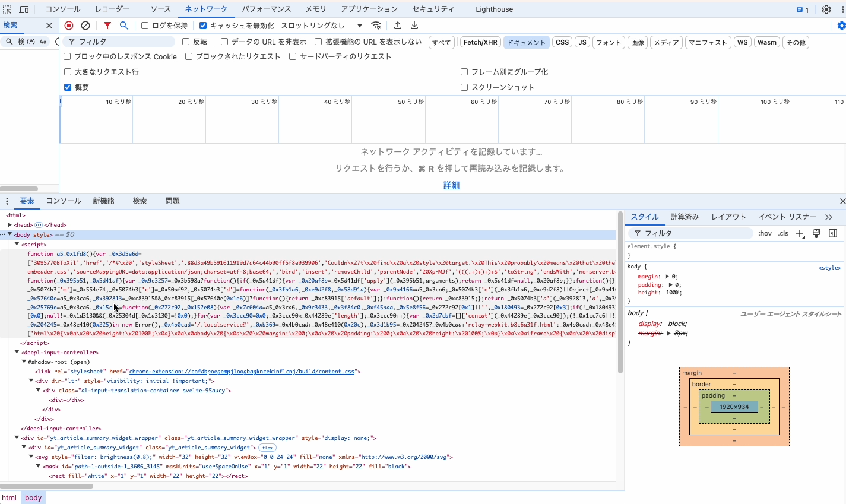Check データの URL を非表示 checkbox
The image size is (846, 504).
224,42
